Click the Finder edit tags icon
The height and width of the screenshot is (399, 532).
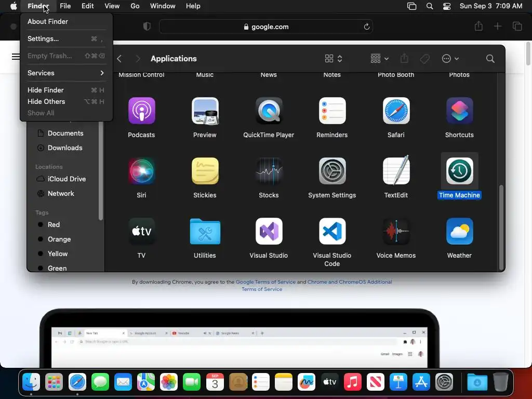pos(424,59)
